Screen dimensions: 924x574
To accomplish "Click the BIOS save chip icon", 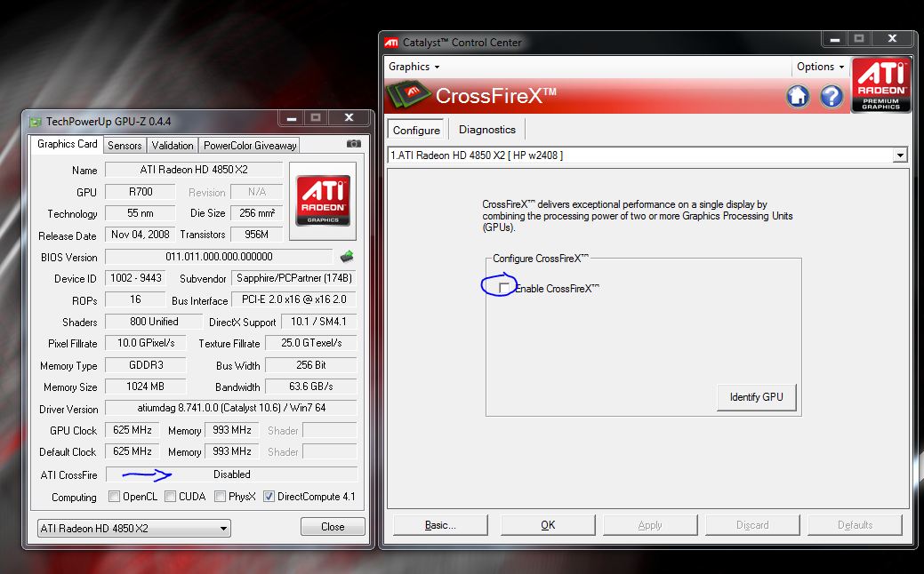I will pos(347,256).
